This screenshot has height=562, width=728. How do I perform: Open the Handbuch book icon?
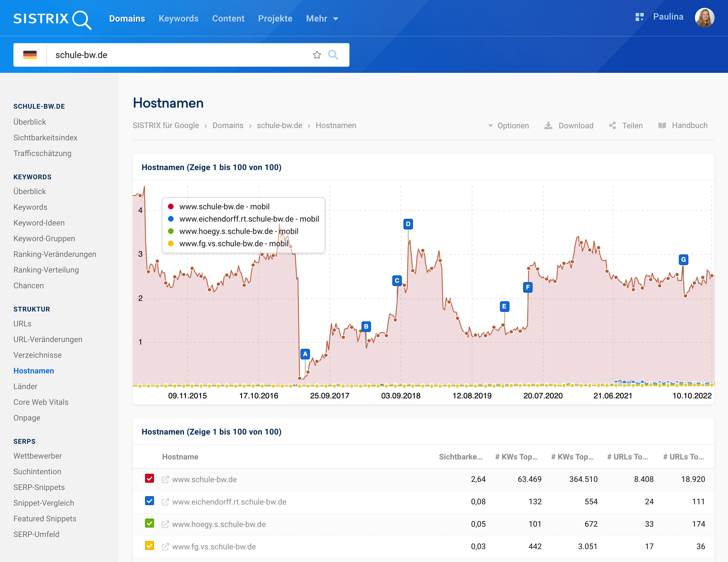(x=662, y=126)
